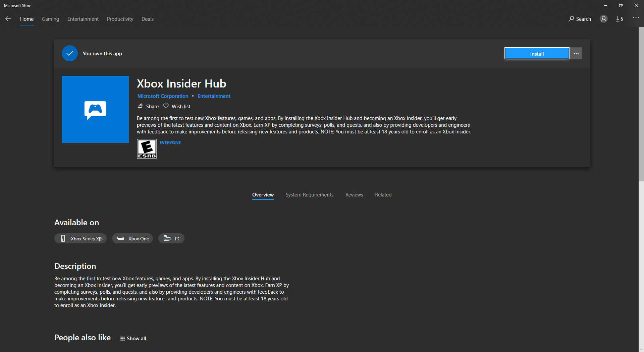This screenshot has width=644, height=352.
Task: Open the Gaming tab
Action: [x=50, y=19]
